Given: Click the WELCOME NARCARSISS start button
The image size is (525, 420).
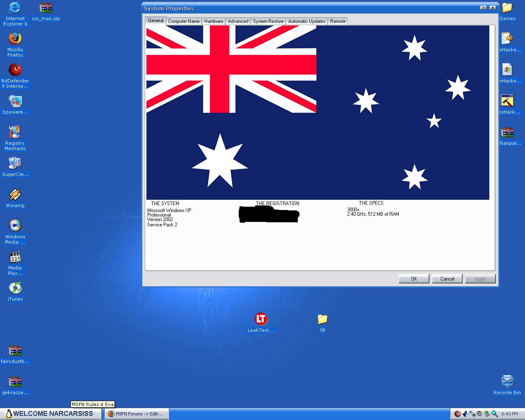Looking at the screenshot, I should tap(50, 414).
